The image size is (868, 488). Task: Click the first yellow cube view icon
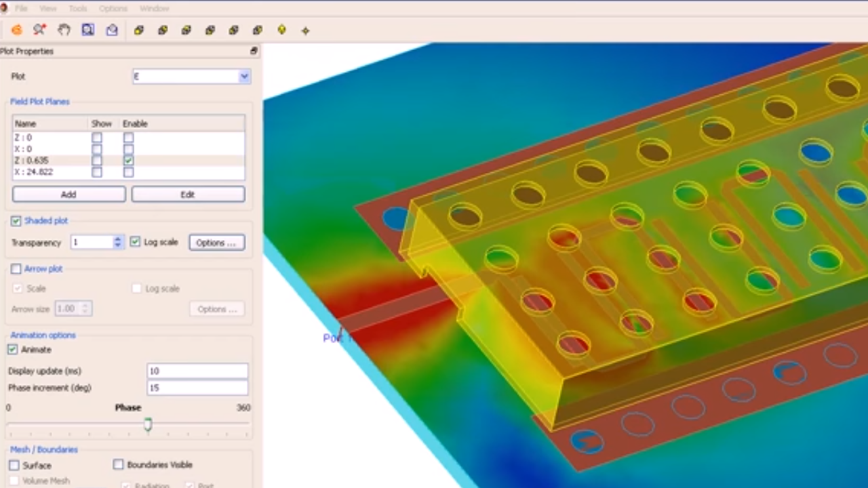139,30
